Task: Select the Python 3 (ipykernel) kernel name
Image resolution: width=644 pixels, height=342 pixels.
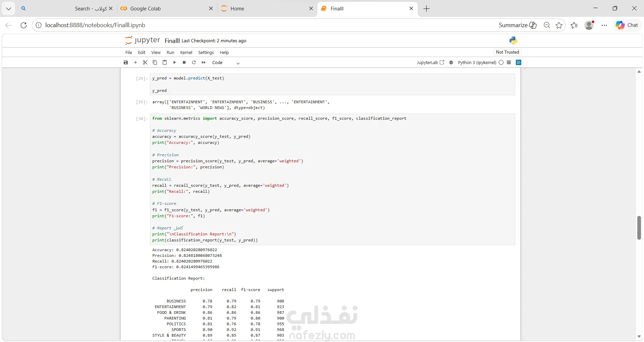Action: [477, 62]
